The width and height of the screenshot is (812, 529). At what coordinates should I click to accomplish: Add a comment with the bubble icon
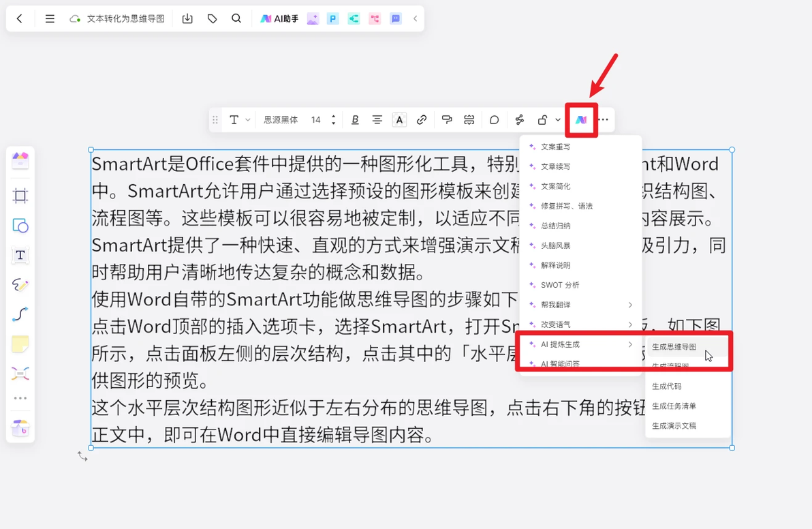(494, 120)
